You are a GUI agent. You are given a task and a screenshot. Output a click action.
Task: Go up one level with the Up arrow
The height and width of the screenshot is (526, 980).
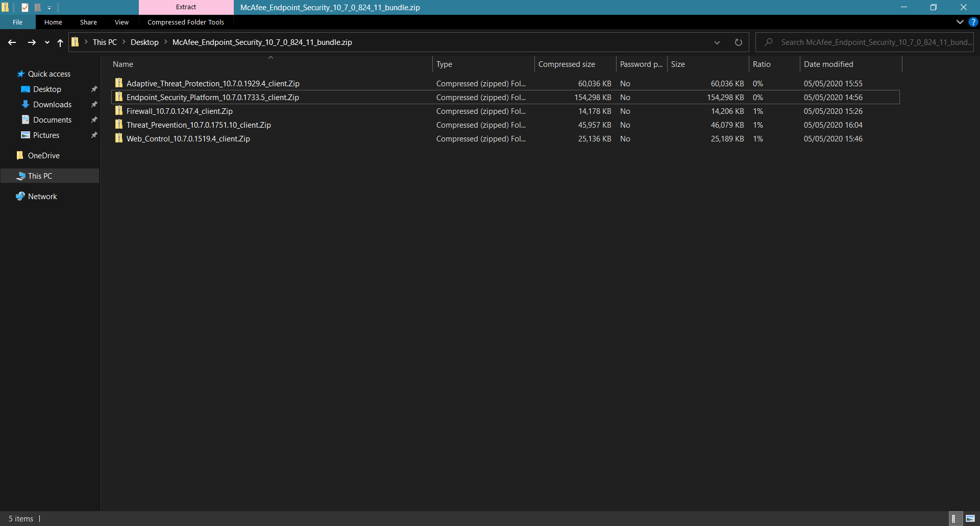click(60, 42)
